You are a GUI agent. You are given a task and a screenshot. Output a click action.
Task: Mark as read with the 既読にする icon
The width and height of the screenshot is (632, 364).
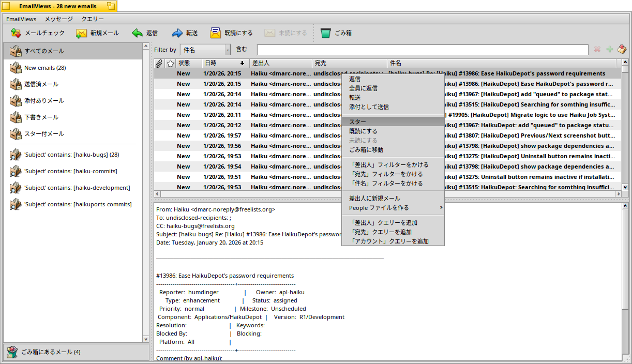tap(216, 33)
